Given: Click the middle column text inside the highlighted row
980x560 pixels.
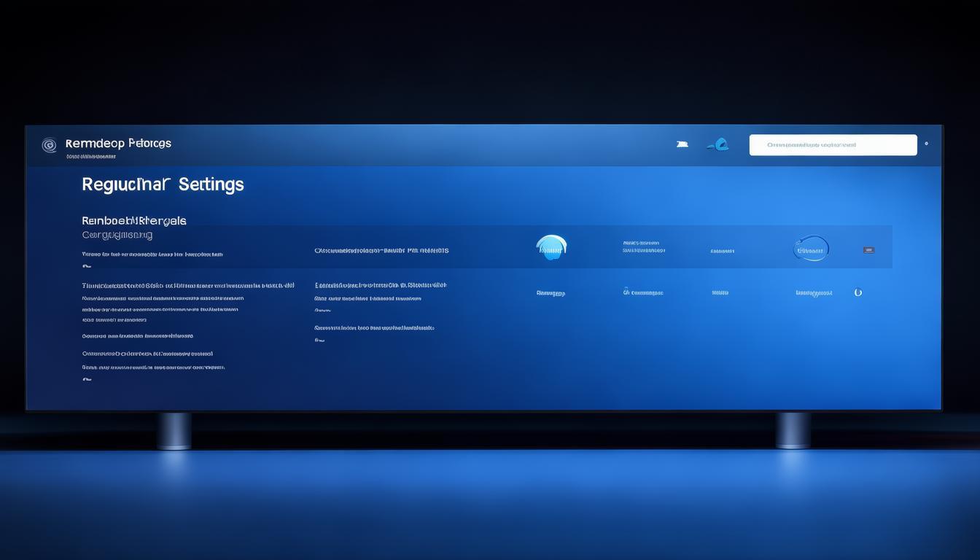Looking at the screenshot, I should click(x=381, y=251).
